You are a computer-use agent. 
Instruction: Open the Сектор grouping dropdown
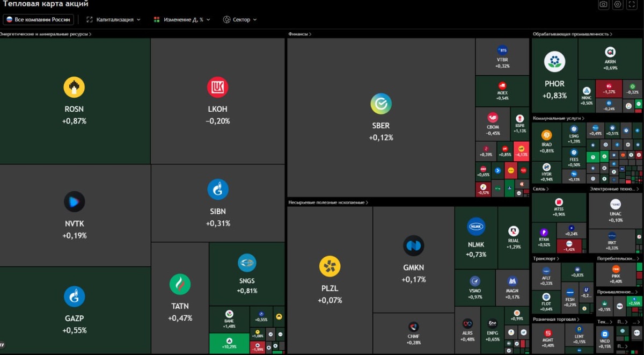click(240, 19)
